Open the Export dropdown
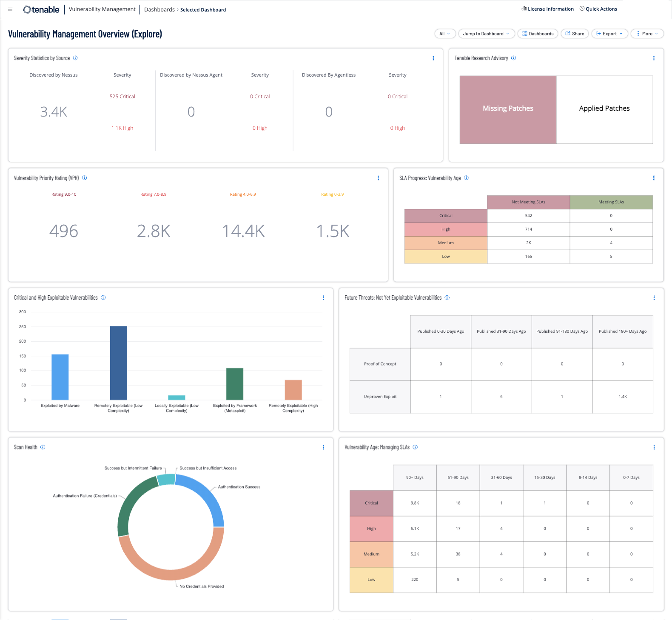This screenshot has width=672, height=620. [x=609, y=34]
